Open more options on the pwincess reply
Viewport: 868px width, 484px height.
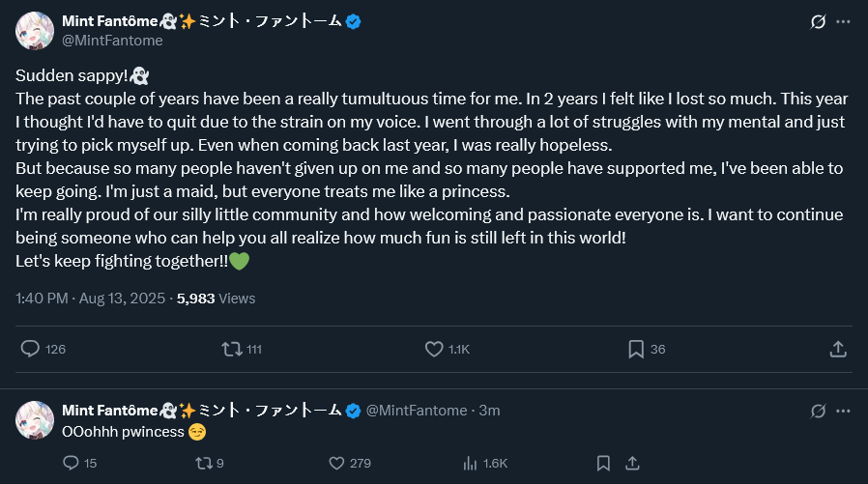coord(844,411)
